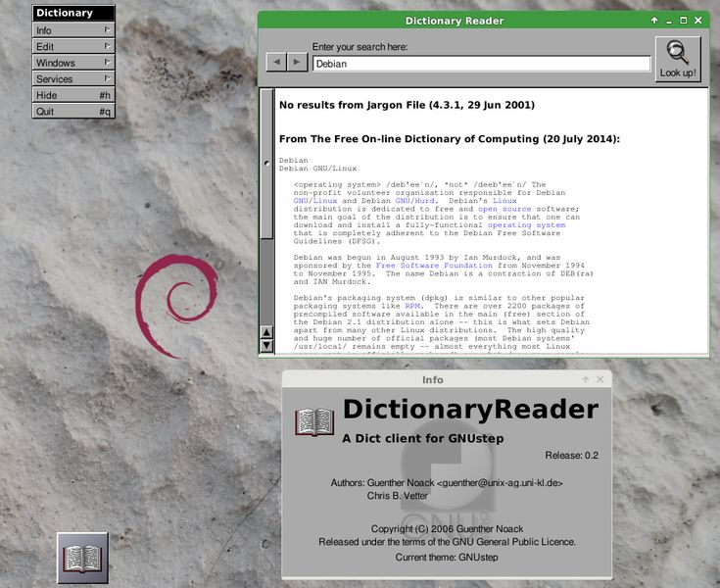Close the Info window
This screenshot has height=588, width=720.
tap(600, 379)
